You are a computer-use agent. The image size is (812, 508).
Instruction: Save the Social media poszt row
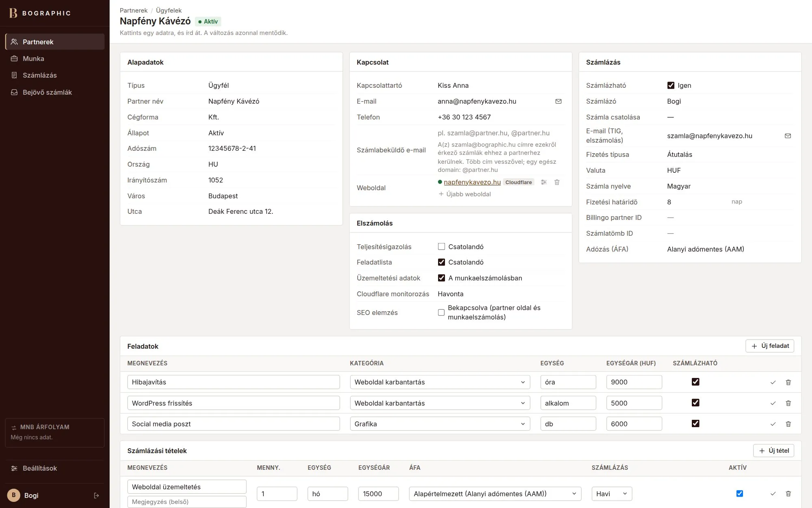773,424
